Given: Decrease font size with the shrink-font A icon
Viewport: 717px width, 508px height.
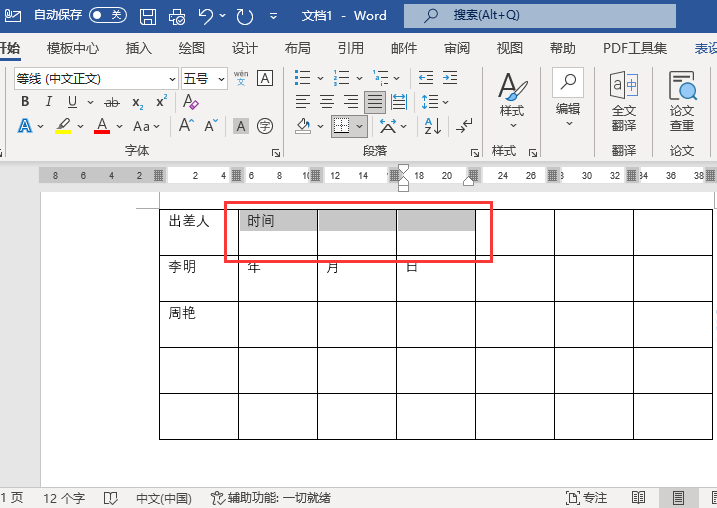Looking at the screenshot, I should (211, 125).
